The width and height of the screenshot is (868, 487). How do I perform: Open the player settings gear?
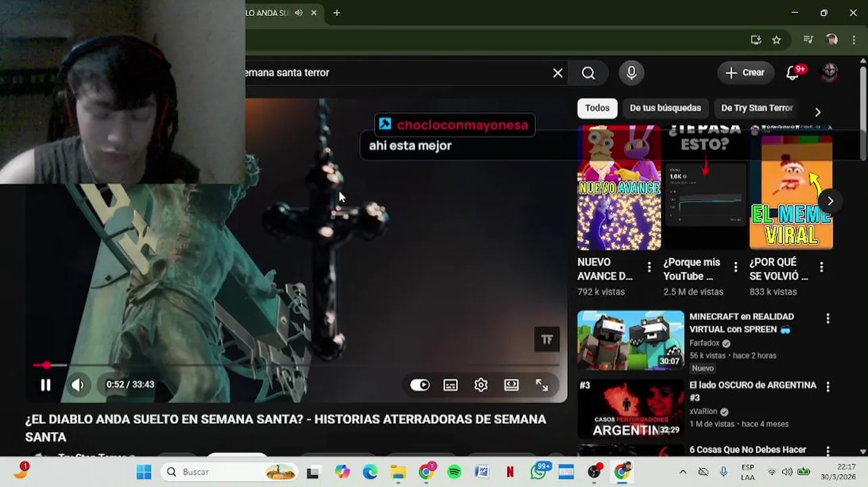click(481, 385)
